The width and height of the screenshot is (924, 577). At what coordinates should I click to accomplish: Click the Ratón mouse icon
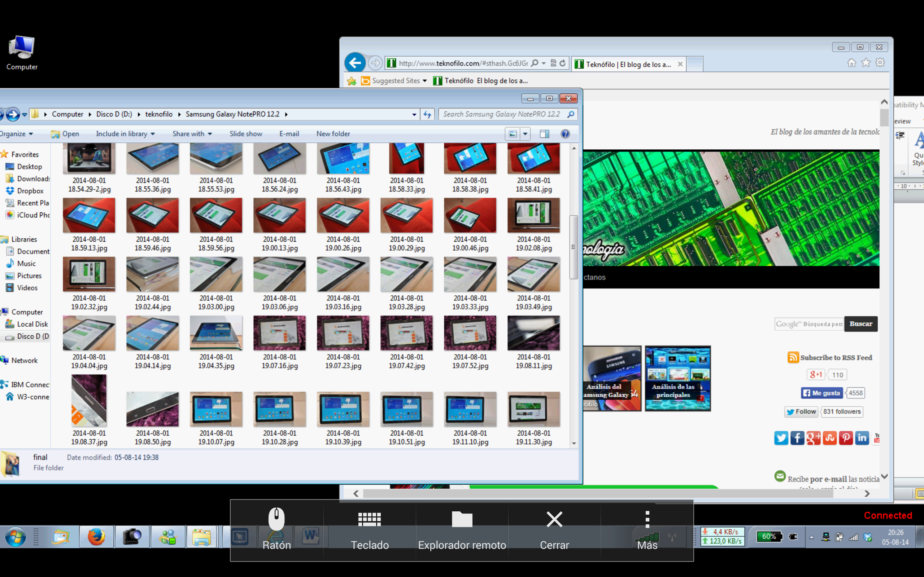pos(276,519)
